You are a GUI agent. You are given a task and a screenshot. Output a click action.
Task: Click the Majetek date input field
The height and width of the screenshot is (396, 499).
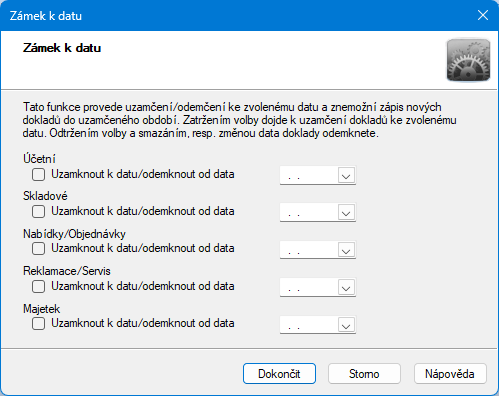click(x=309, y=325)
